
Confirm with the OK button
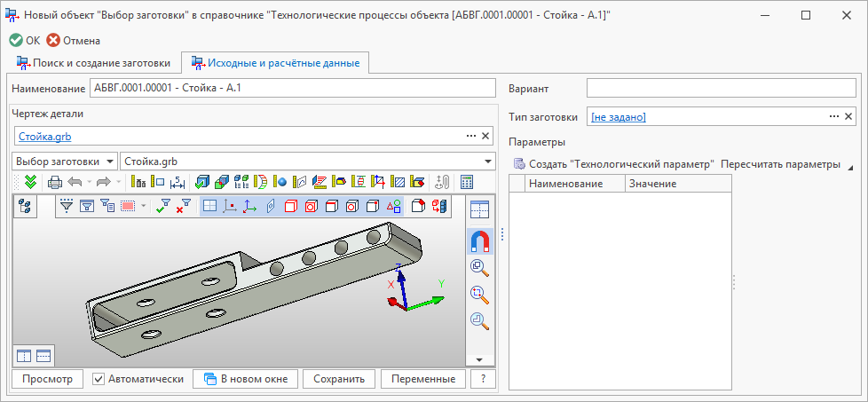tap(25, 41)
